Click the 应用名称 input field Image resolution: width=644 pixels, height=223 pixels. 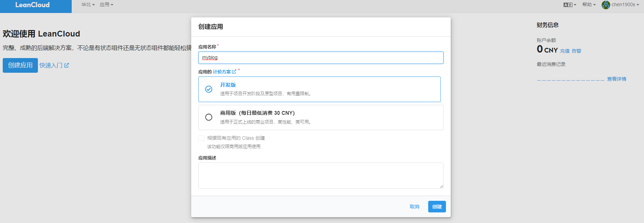[321, 58]
